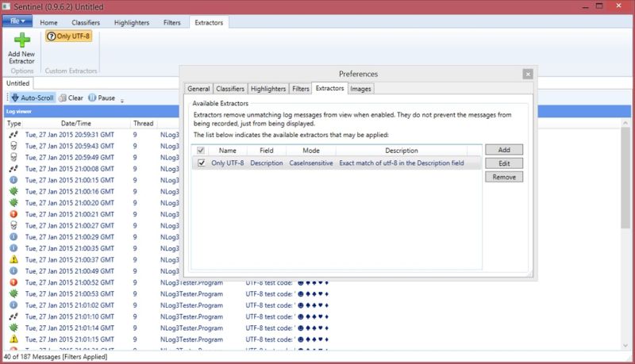Image resolution: width=635 pixels, height=364 pixels.
Task: Click the log viewer vertical scrollbar thumb
Action: (x=625, y=178)
